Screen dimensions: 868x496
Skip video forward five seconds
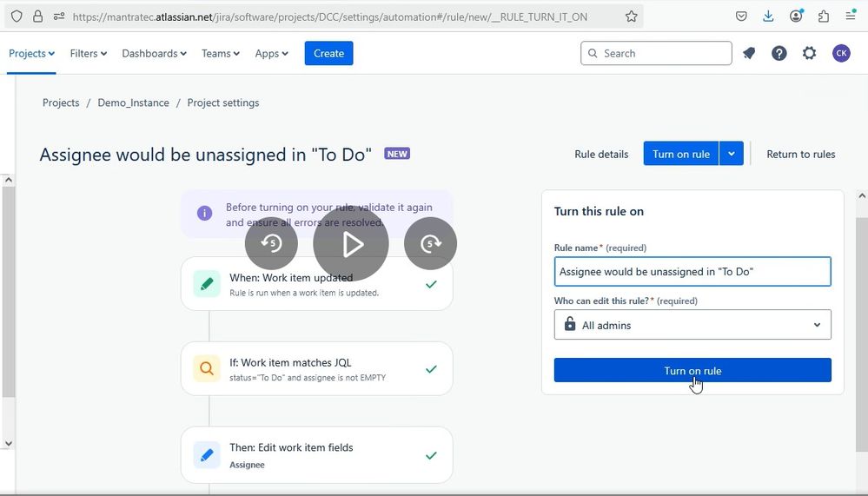[431, 243]
